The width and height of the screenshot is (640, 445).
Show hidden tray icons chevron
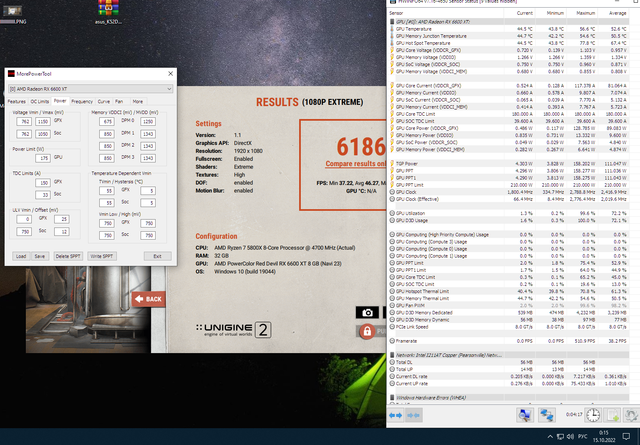(x=550, y=436)
